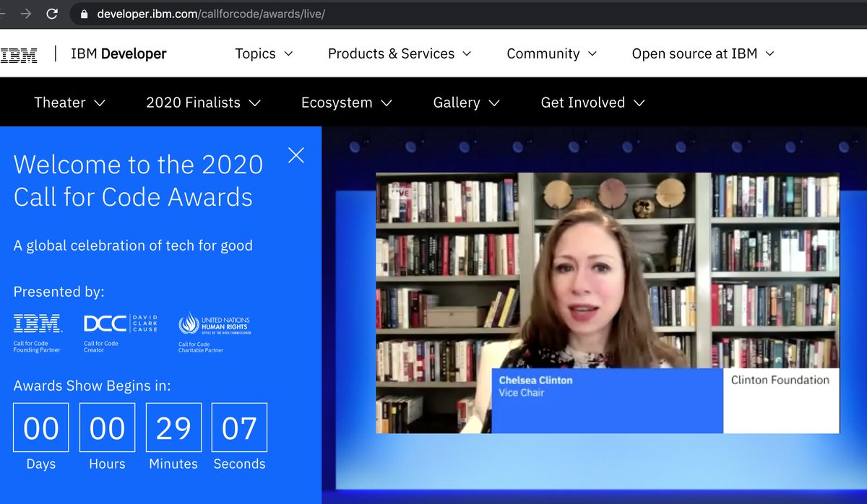Click the IBM Founding Partner logo

[x=38, y=323]
